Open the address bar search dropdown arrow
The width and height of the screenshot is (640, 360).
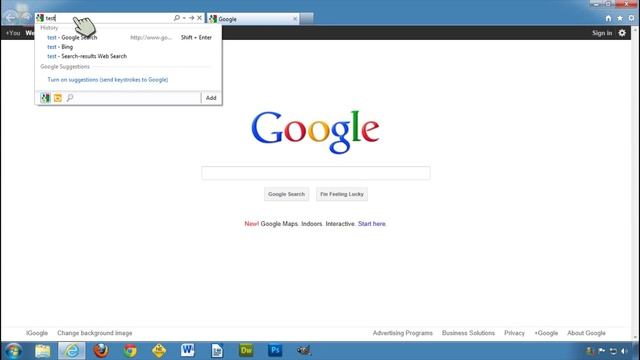pos(184,18)
